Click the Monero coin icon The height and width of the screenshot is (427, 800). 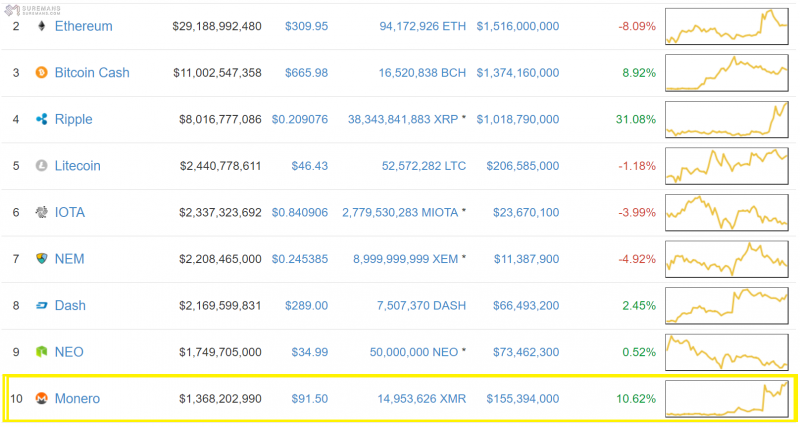[x=41, y=398]
